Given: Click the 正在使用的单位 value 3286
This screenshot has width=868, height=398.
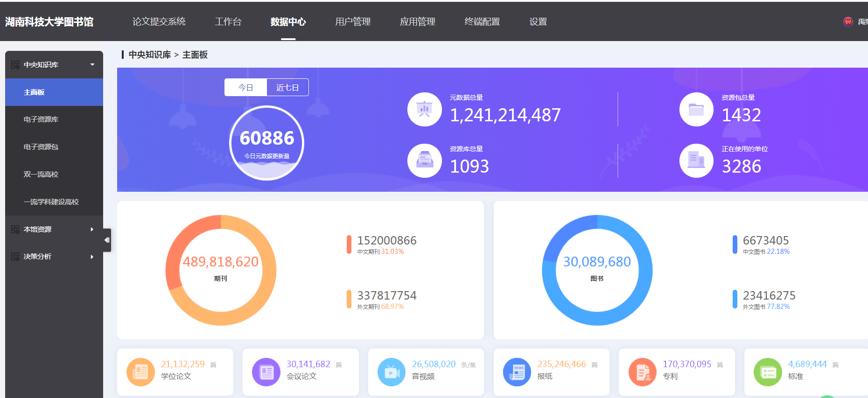Looking at the screenshot, I should pyautogui.click(x=742, y=167).
